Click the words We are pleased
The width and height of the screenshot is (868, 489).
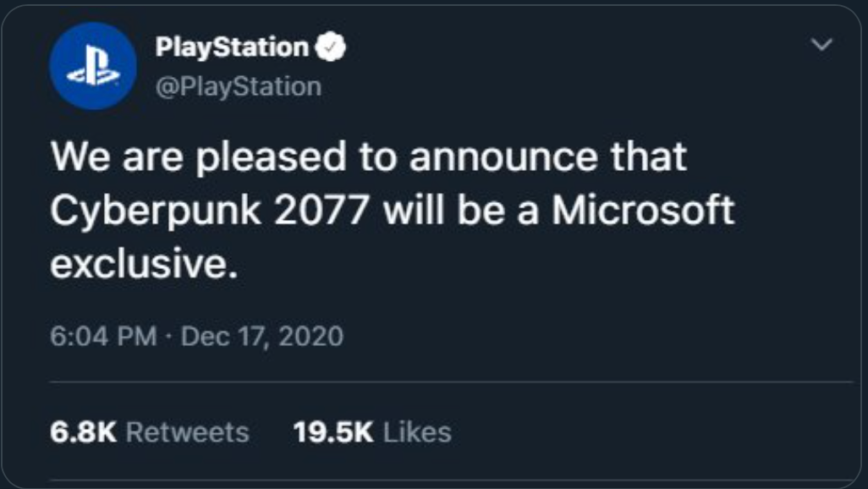199,158
